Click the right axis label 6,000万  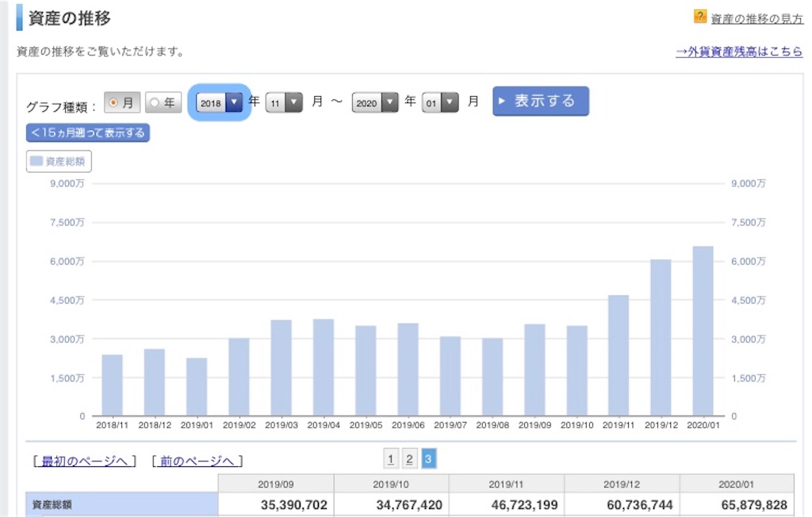click(x=749, y=262)
